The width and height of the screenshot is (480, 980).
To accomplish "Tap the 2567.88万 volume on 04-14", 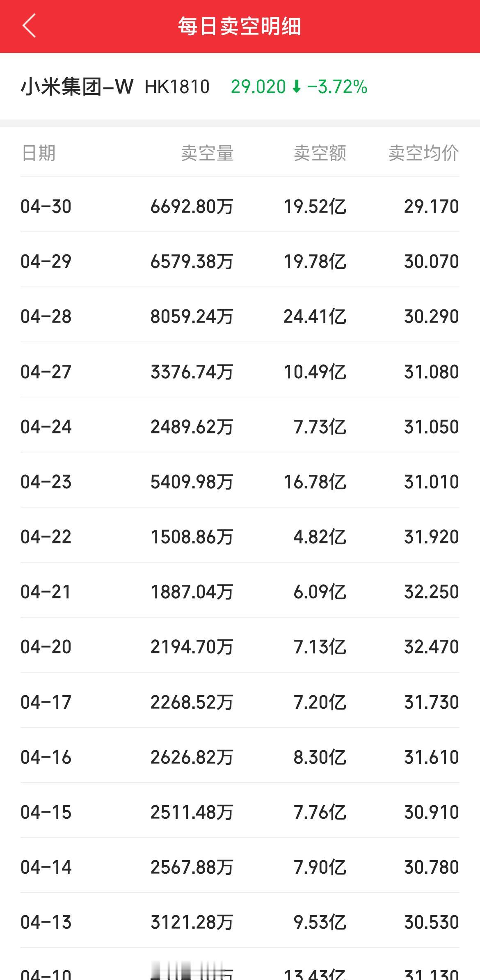I will click(x=192, y=867).
